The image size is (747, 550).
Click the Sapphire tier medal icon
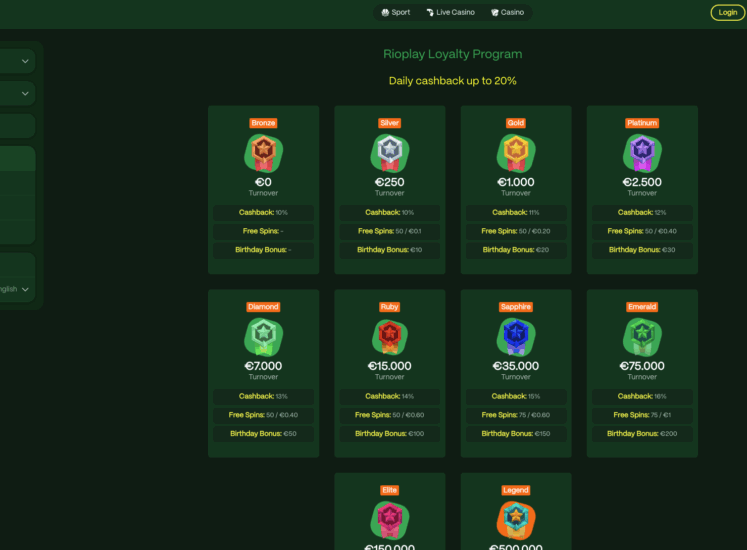coord(516,336)
